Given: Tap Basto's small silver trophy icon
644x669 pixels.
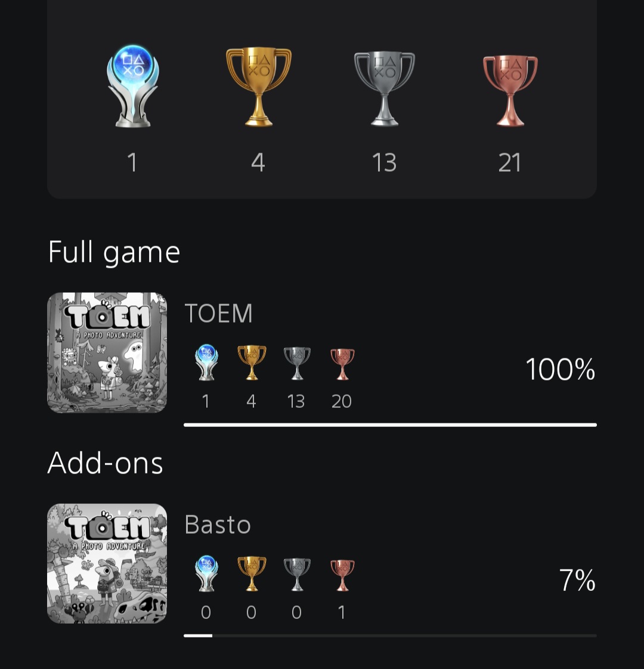Looking at the screenshot, I should [296, 574].
